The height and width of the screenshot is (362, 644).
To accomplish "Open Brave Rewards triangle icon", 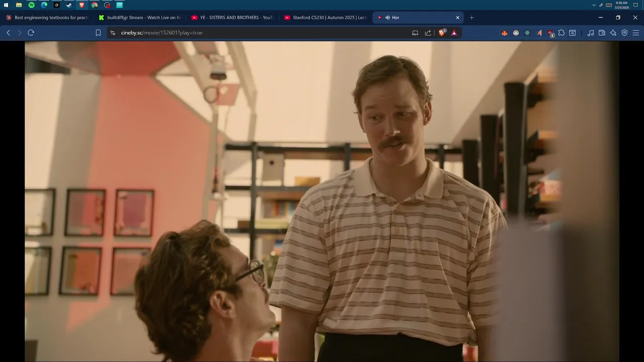I will coord(454,33).
